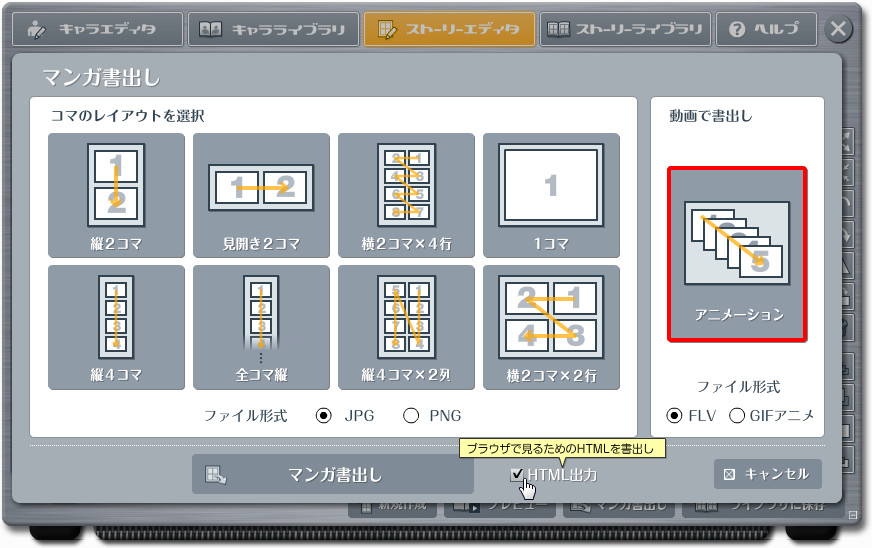Pick the 縦4コマ×2列 layout
This screenshot has width=872, height=548.
click(x=407, y=328)
